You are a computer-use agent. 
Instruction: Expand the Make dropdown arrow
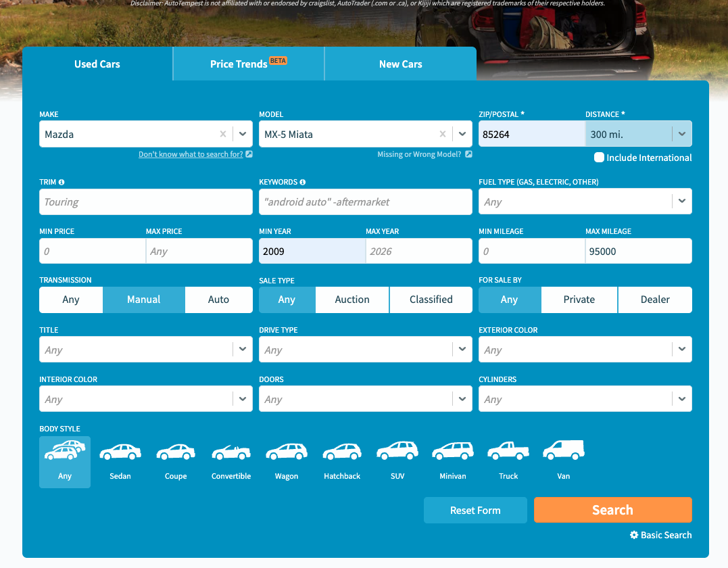click(x=243, y=134)
